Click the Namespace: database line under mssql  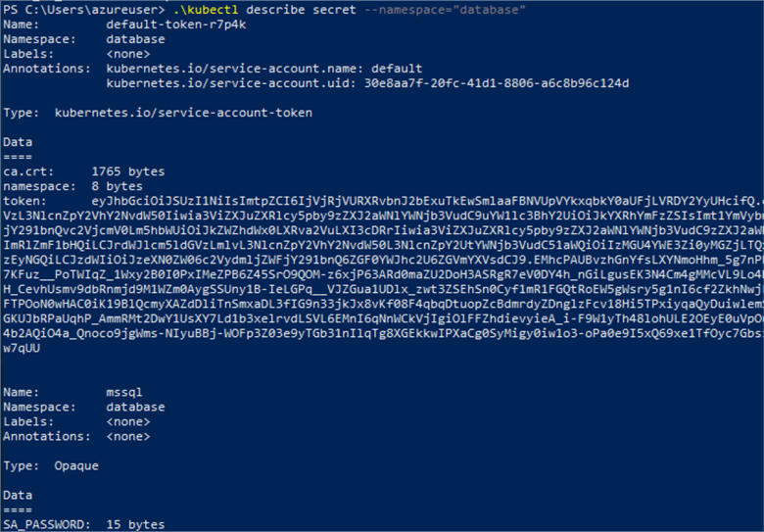click(83, 407)
